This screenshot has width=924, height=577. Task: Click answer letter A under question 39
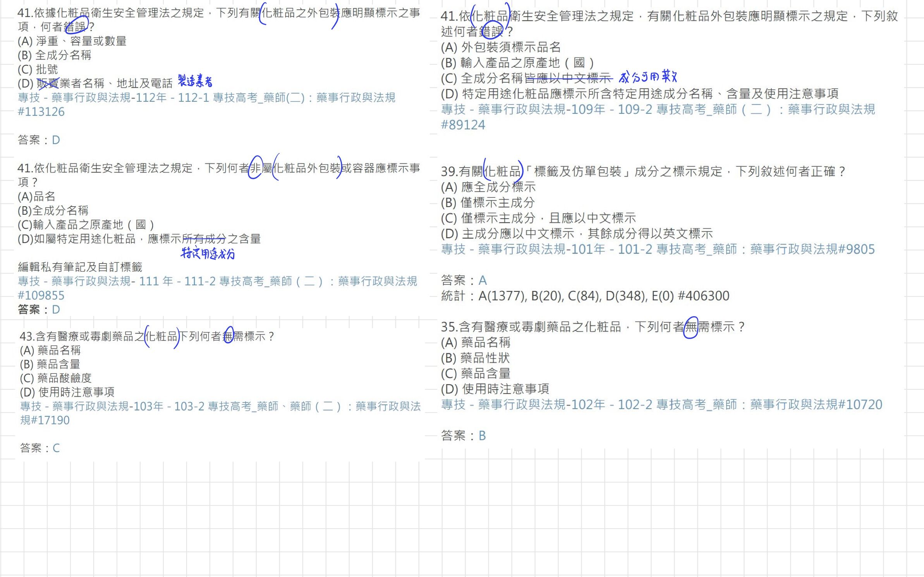point(483,280)
